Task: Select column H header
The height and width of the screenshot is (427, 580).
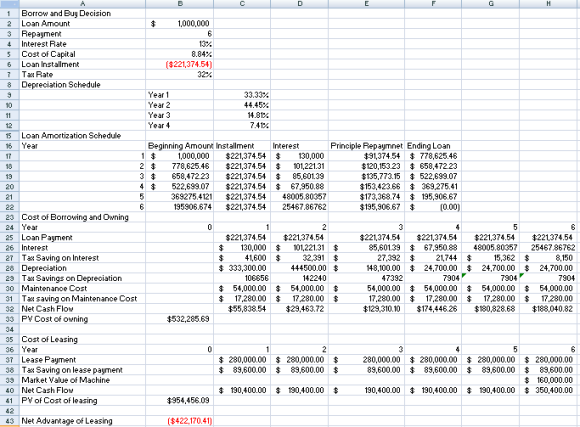Action: [549, 4]
